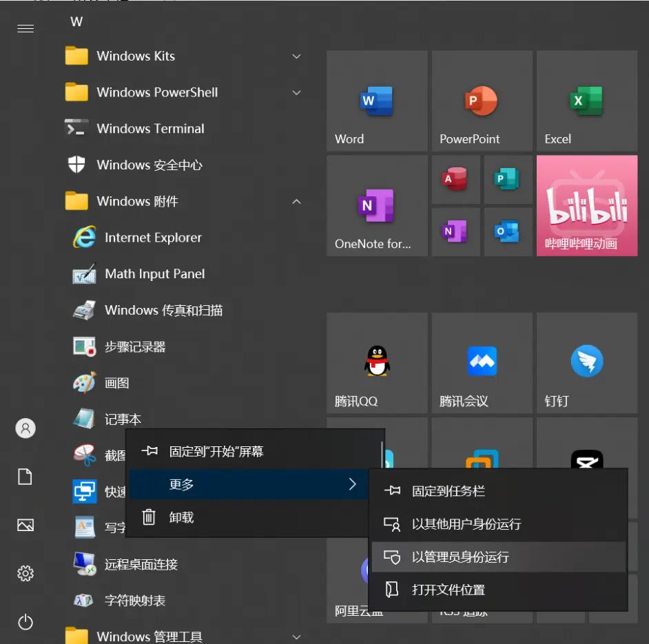Open the 腾讯QQ penguin tile

pyautogui.click(x=377, y=363)
